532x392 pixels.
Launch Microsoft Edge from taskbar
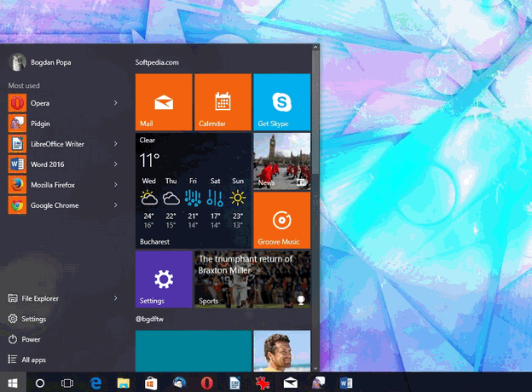tap(96, 383)
